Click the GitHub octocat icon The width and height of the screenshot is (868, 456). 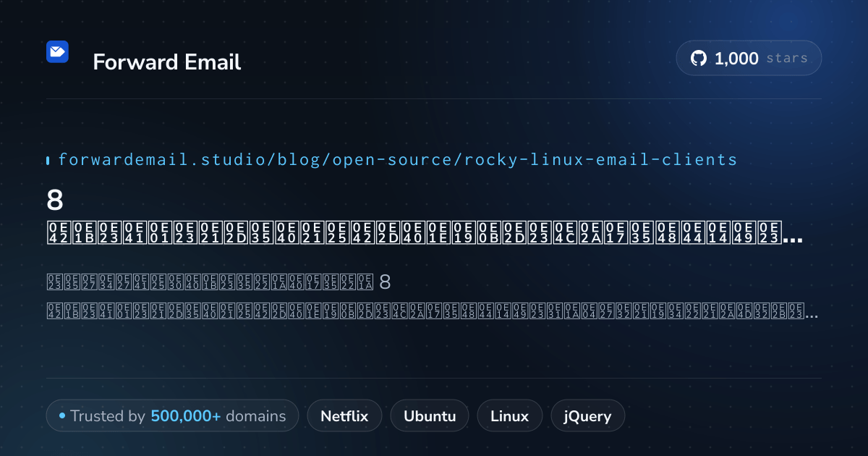pyautogui.click(x=699, y=59)
